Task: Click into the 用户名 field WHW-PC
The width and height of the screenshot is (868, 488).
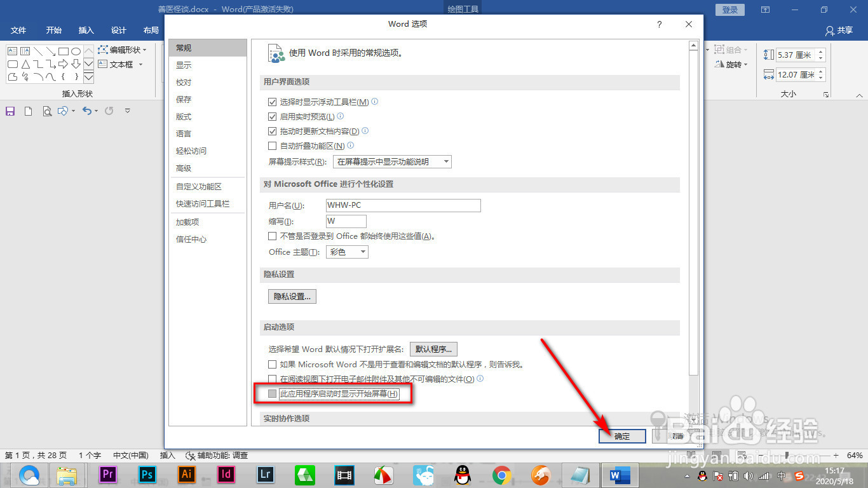Action: point(403,205)
